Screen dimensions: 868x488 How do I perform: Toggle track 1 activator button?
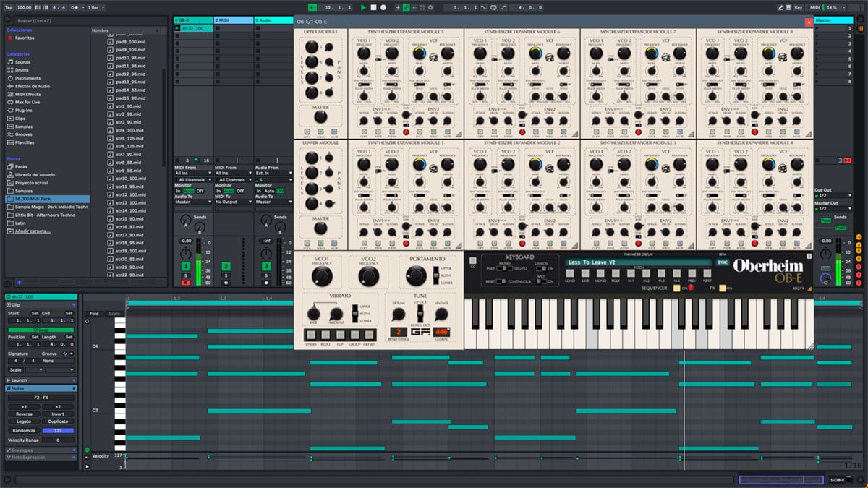pyautogui.click(x=186, y=267)
